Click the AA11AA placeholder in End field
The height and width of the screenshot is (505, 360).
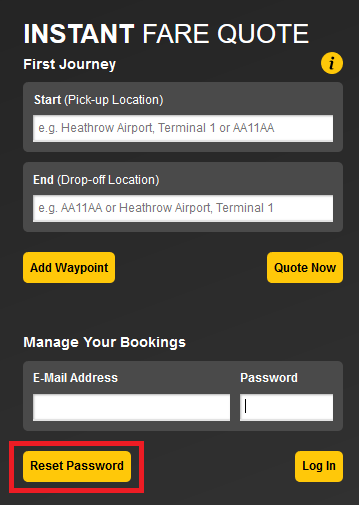[81, 208]
